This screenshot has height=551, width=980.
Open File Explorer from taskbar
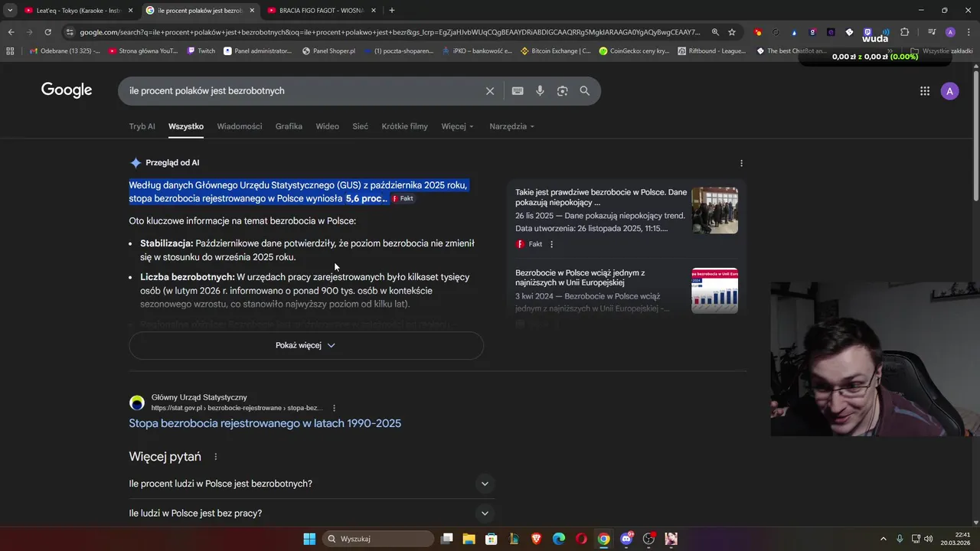[x=469, y=539]
